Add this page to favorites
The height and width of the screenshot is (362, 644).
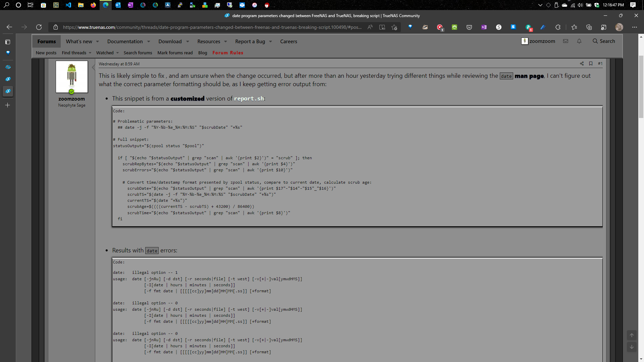[394, 27]
